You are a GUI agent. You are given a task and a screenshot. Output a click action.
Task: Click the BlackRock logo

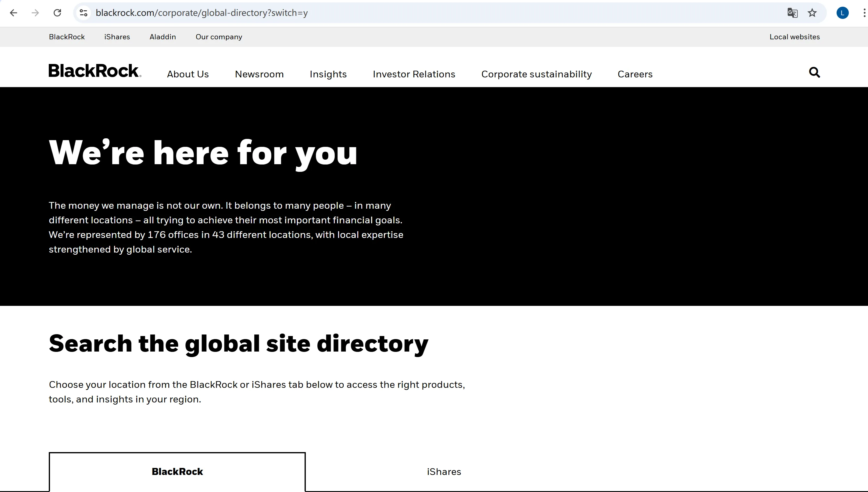click(x=95, y=71)
